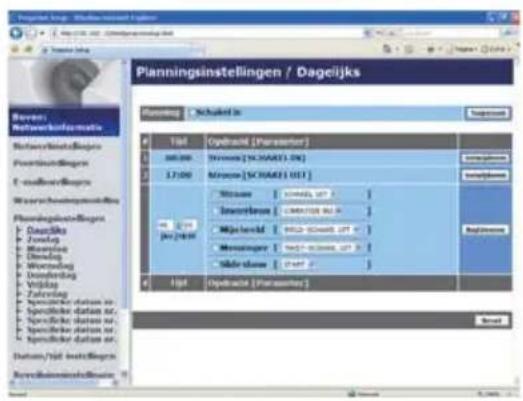Select Zaterdag schedule link
Viewport: 523px width, 401px height.
[x=47, y=294]
